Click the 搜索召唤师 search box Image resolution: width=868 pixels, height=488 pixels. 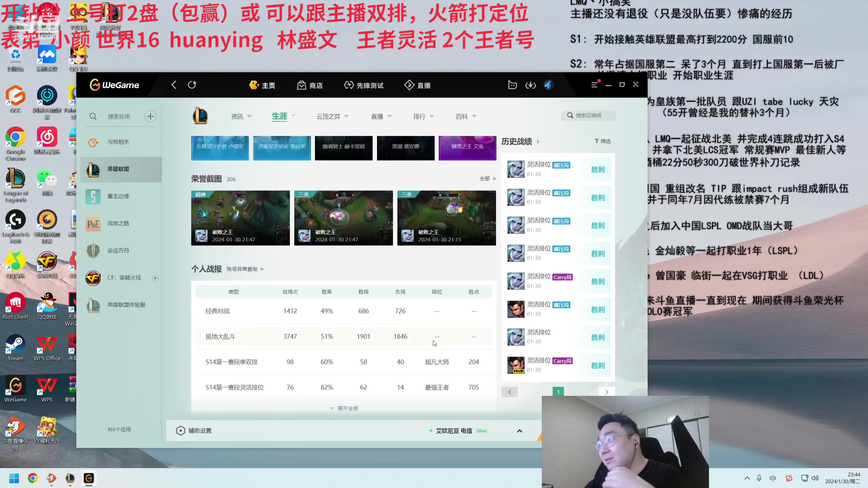pyautogui.click(x=589, y=116)
